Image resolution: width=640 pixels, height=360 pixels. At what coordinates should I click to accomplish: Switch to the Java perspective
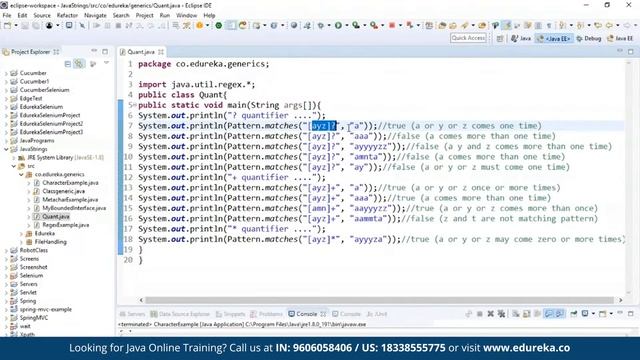tap(521, 38)
